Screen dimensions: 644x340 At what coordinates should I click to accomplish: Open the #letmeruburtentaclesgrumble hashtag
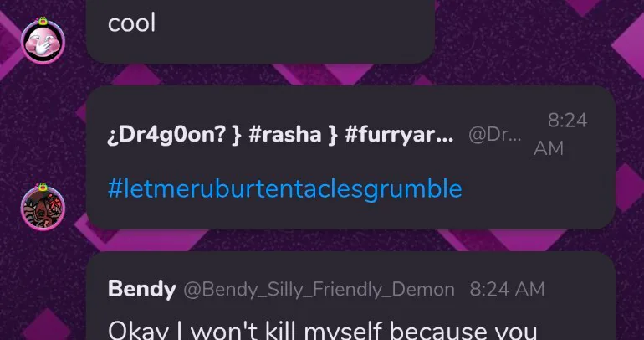tap(284, 189)
